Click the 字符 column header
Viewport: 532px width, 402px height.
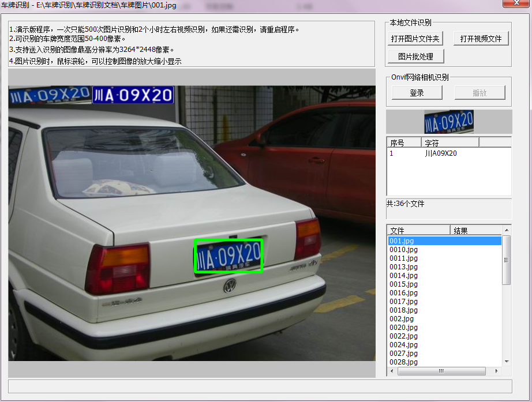[x=450, y=143]
